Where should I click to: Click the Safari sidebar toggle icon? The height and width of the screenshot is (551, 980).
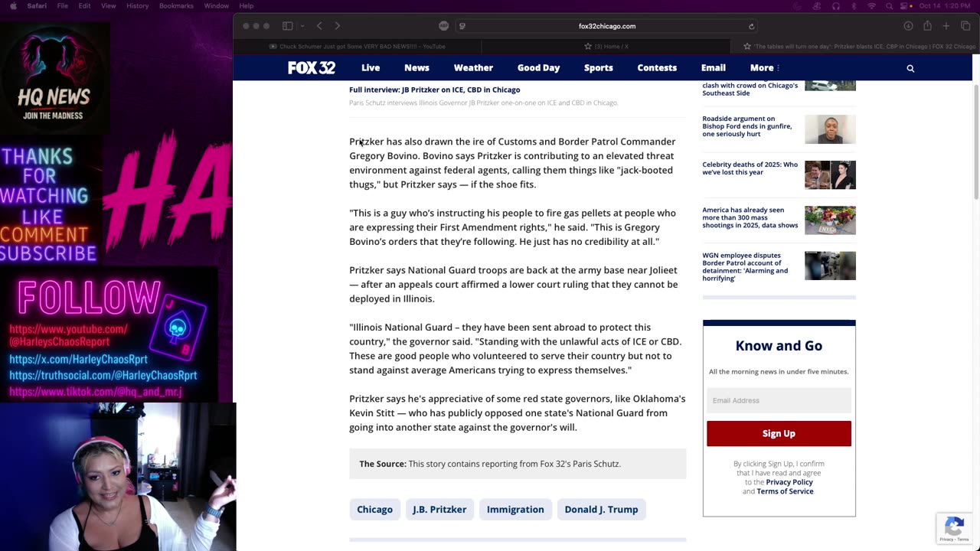point(287,26)
